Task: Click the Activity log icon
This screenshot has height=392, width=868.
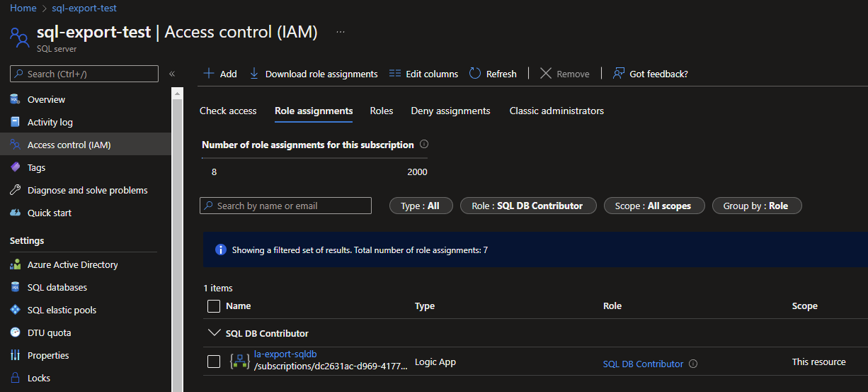Action: coord(15,122)
